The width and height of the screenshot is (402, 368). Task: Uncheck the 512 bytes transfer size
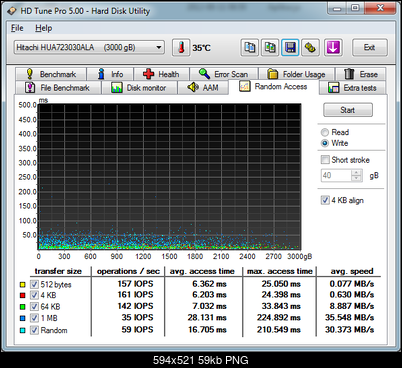click(34, 284)
